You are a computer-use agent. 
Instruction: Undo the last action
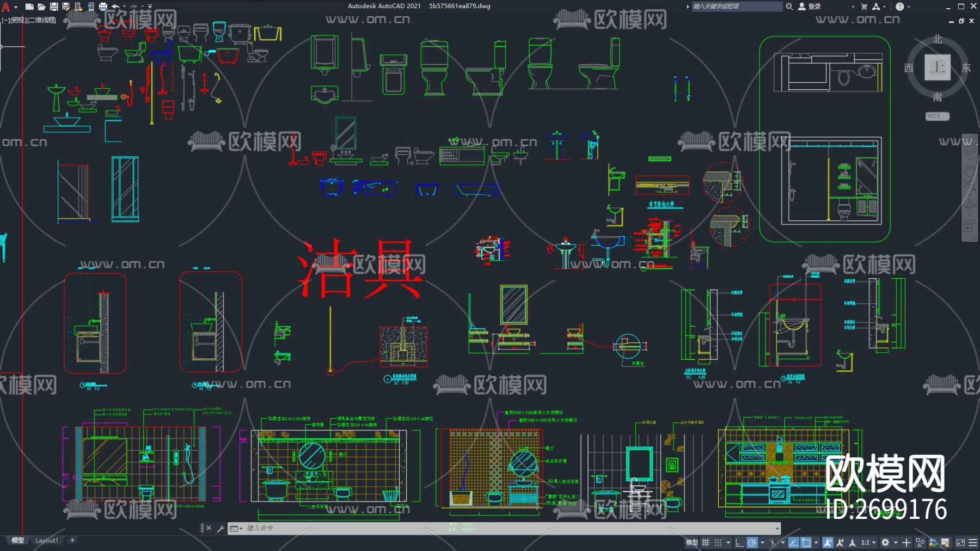pos(115,7)
